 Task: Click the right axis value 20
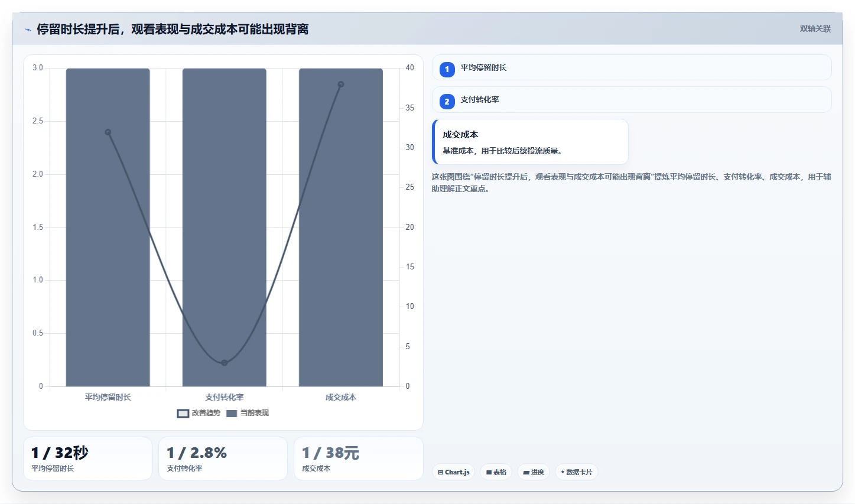tap(409, 227)
